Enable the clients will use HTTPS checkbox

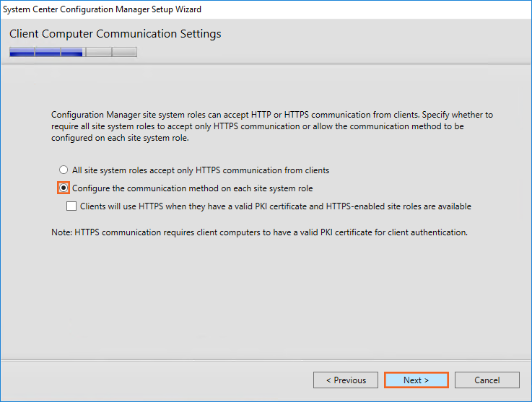pos(71,206)
